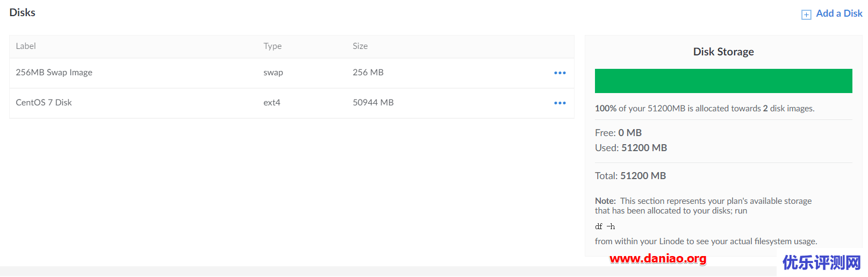The width and height of the screenshot is (868, 277).
Task: Click the Size column header
Action: [x=360, y=46]
